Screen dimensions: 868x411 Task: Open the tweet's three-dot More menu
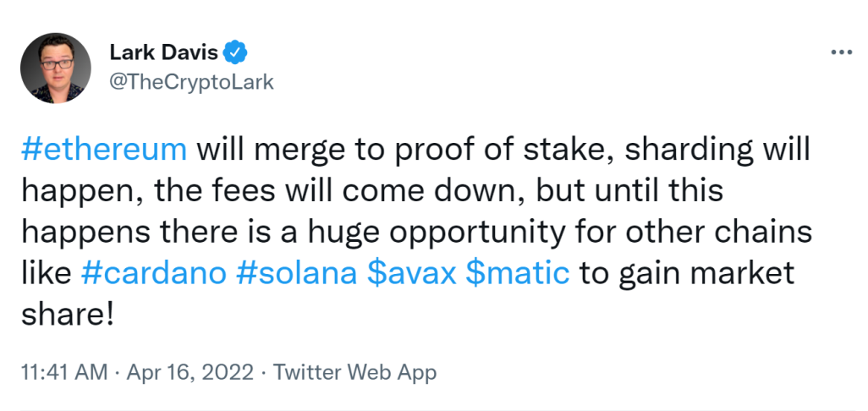841,52
